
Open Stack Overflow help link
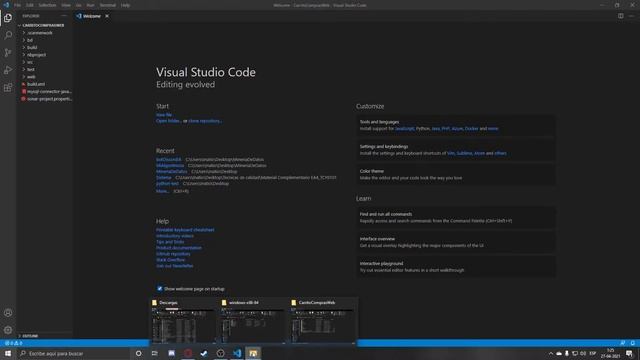[170, 260]
